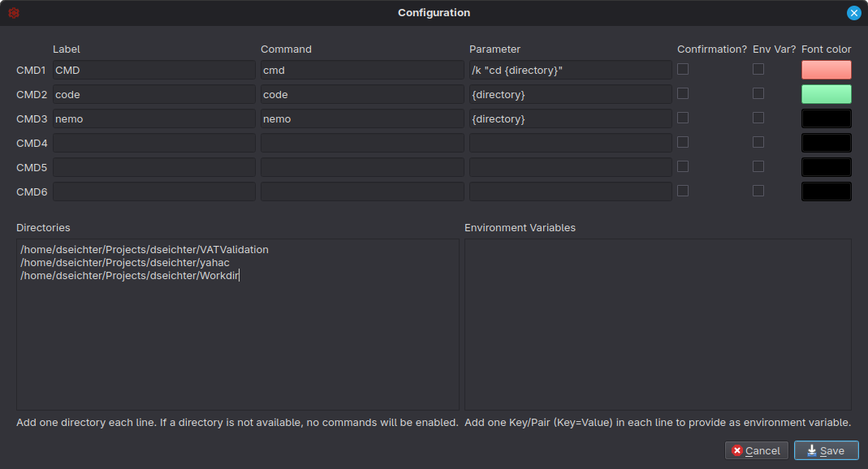Click the Save button

tap(826, 450)
